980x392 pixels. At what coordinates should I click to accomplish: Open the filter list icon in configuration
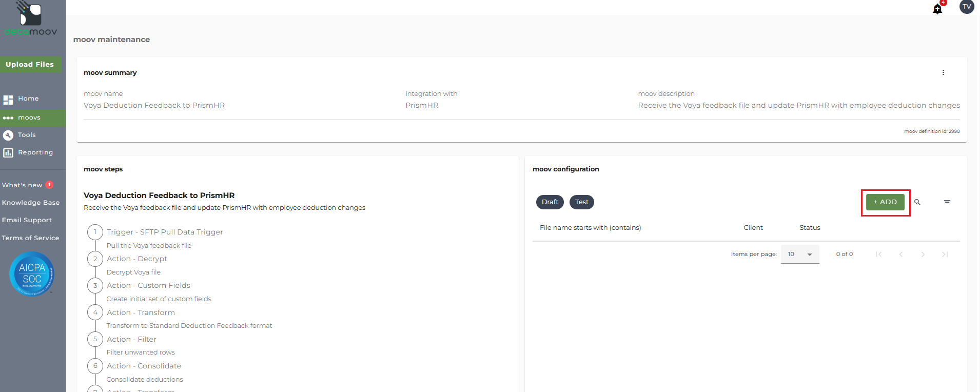[x=947, y=202]
